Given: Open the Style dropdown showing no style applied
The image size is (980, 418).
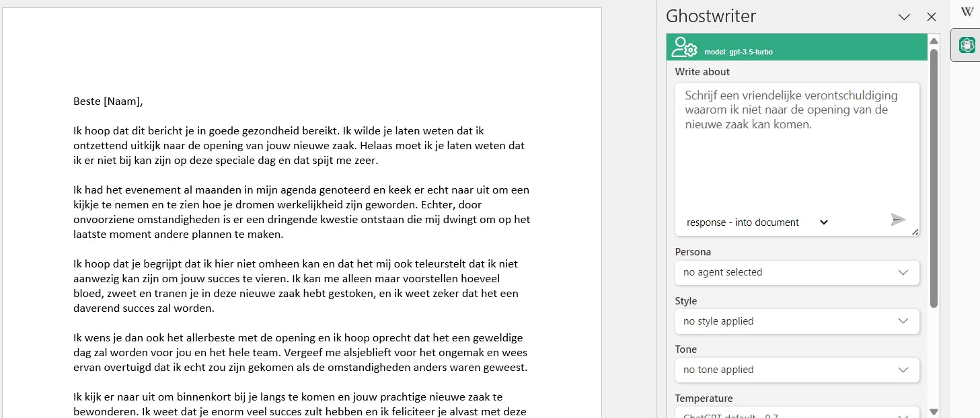Looking at the screenshot, I should pos(796,321).
